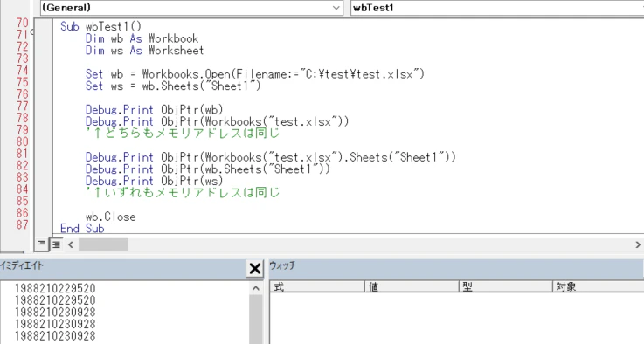Click the last 1988210230928 output line
Screen dimensions: 644x344
tap(55, 336)
